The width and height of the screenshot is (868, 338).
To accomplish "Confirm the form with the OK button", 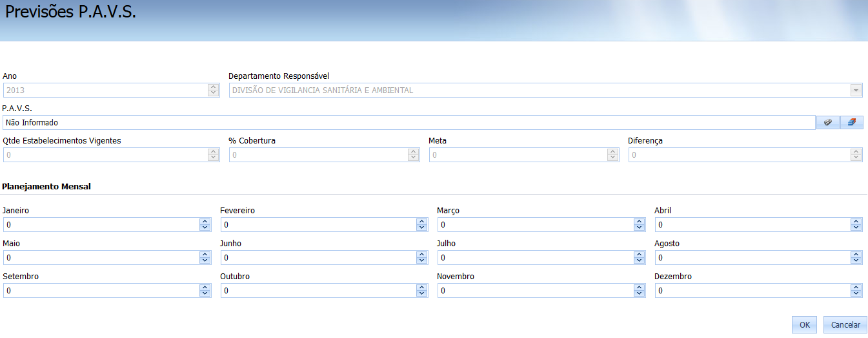I will 804,324.
